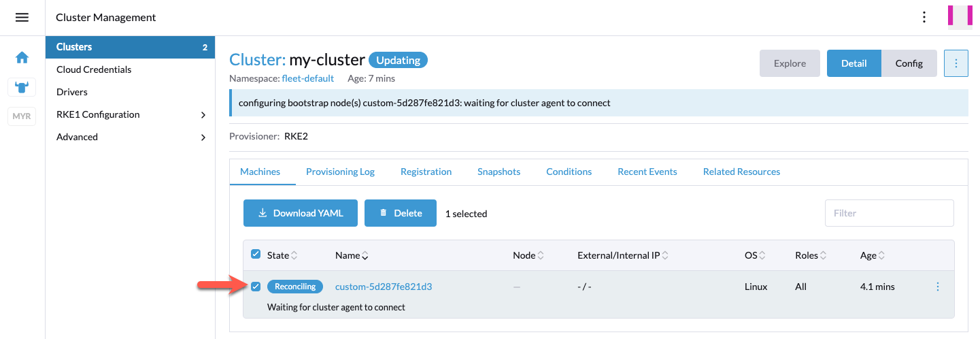Open cluster actions menu next to Config
The image size is (980, 339).
point(956,63)
